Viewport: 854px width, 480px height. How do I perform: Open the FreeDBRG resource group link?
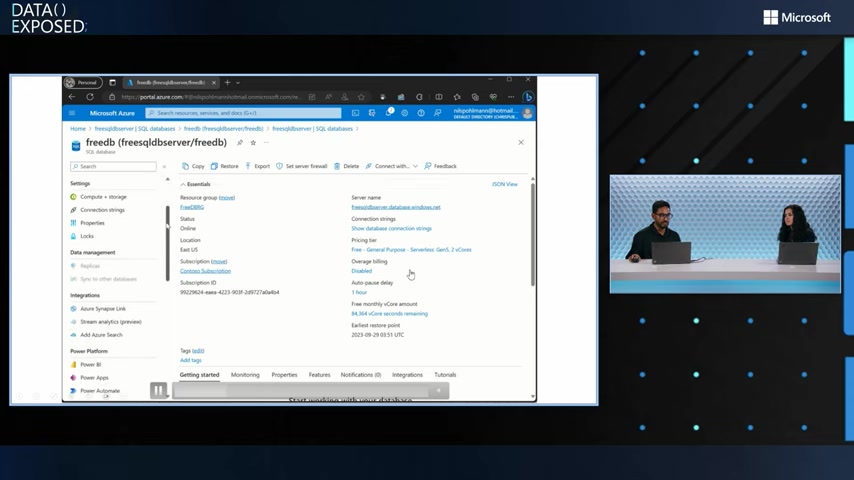pos(192,207)
